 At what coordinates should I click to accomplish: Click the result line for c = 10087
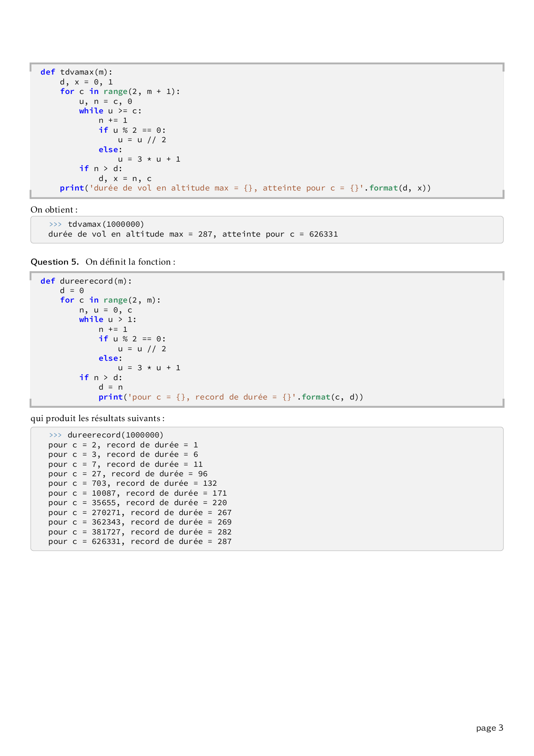coord(137,493)
